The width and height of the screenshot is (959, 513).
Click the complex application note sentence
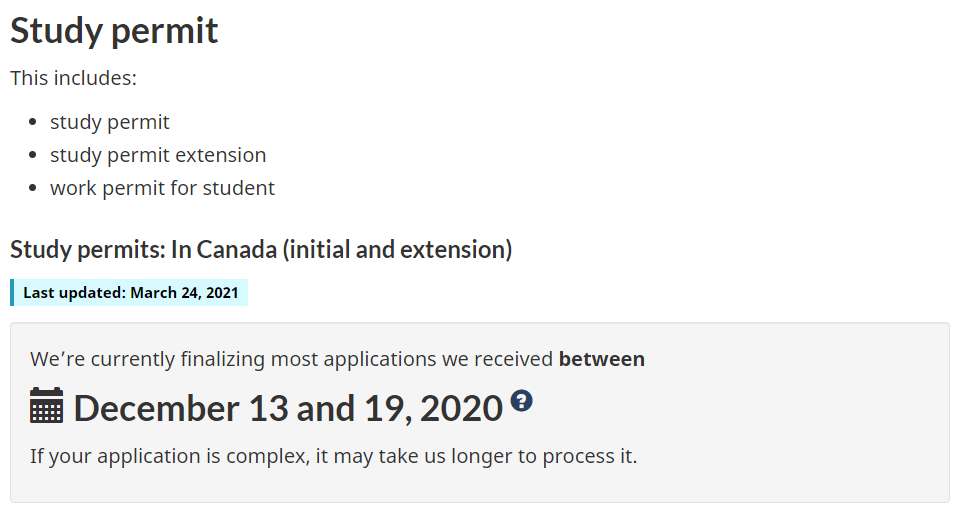point(333,456)
